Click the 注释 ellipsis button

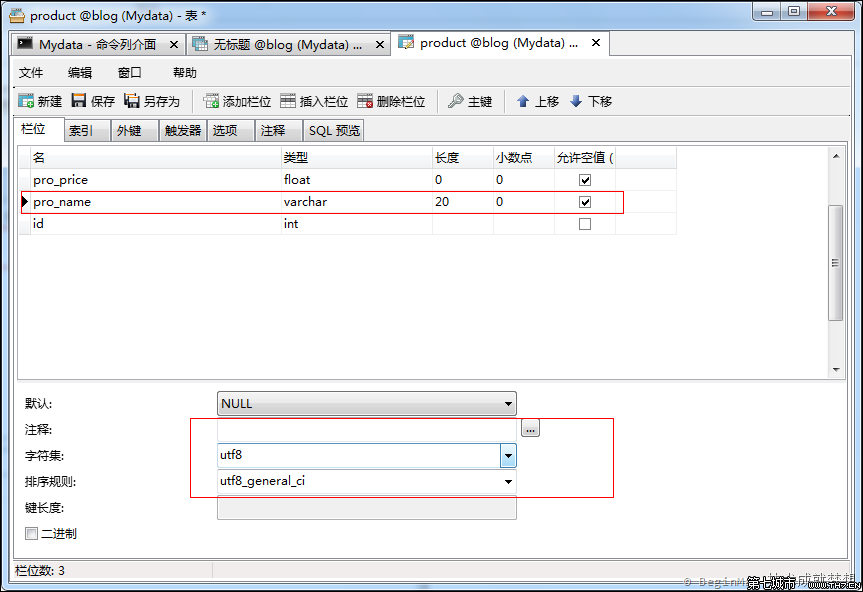point(531,428)
